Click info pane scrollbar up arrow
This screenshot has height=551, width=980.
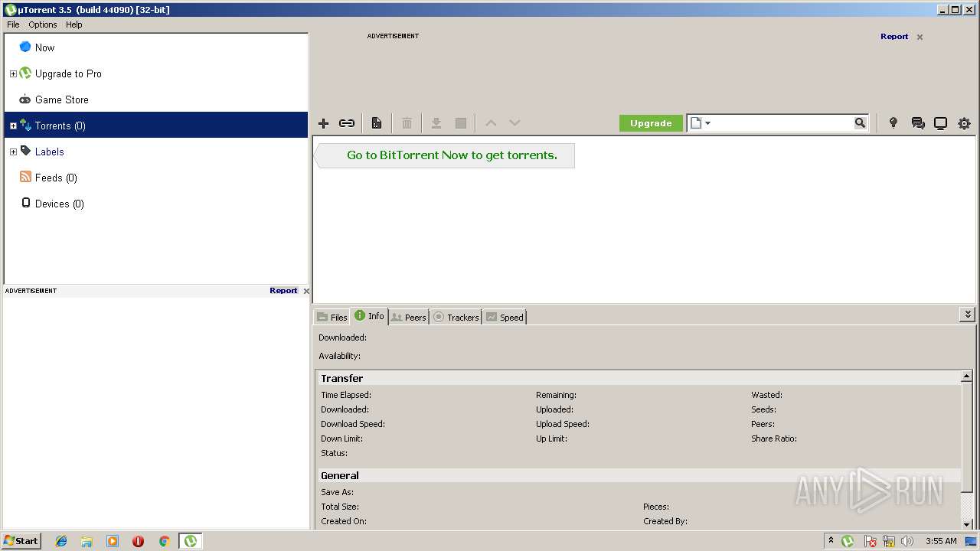pos(967,377)
